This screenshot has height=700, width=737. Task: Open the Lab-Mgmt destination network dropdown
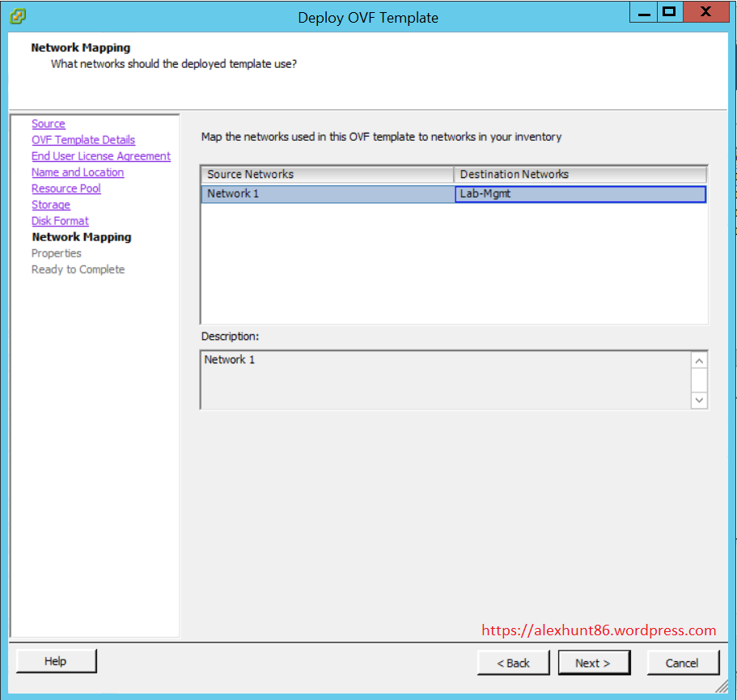[x=580, y=194]
